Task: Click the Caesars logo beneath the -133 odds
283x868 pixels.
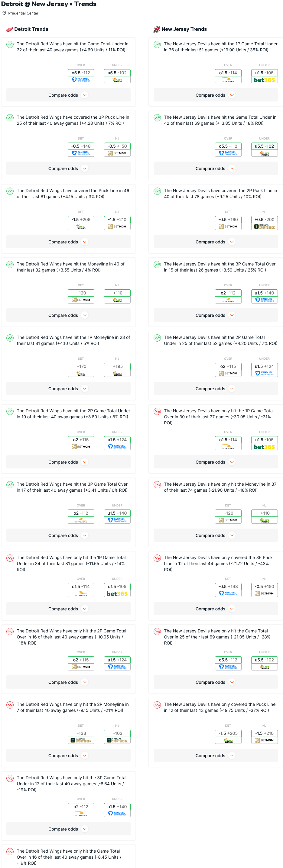Action: (x=81, y=740)
